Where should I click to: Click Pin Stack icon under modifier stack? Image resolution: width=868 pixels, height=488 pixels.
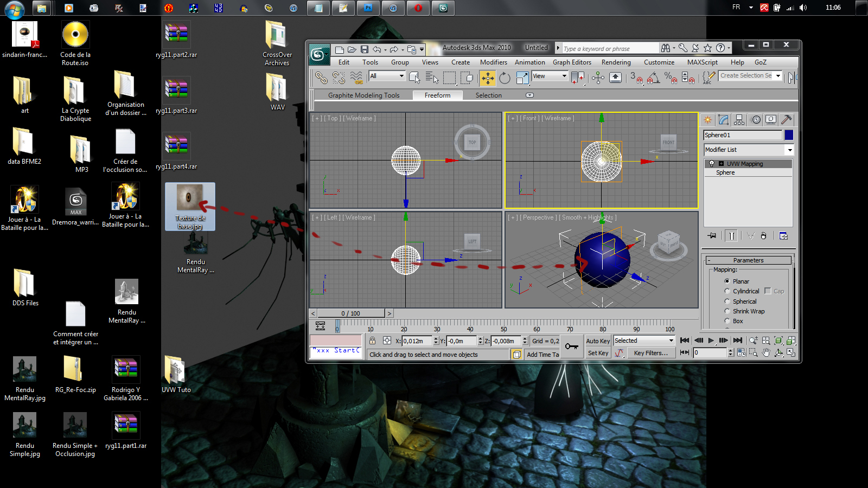pos(712,236)
